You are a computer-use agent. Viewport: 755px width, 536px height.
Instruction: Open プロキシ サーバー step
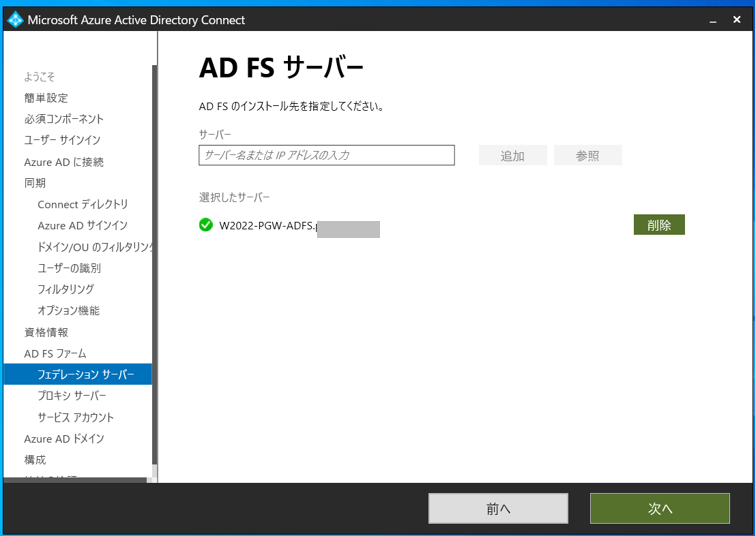pyautogui.click(x=72, y=396)
